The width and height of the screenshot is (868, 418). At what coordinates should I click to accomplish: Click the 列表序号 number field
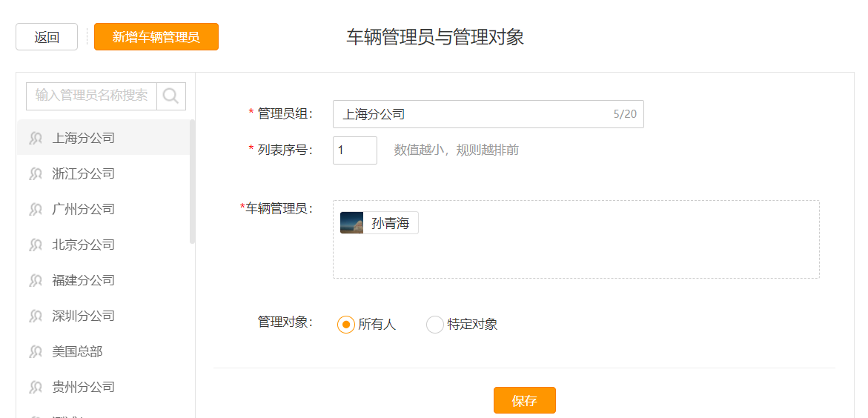pyautogui.click(x=355, y=150)
